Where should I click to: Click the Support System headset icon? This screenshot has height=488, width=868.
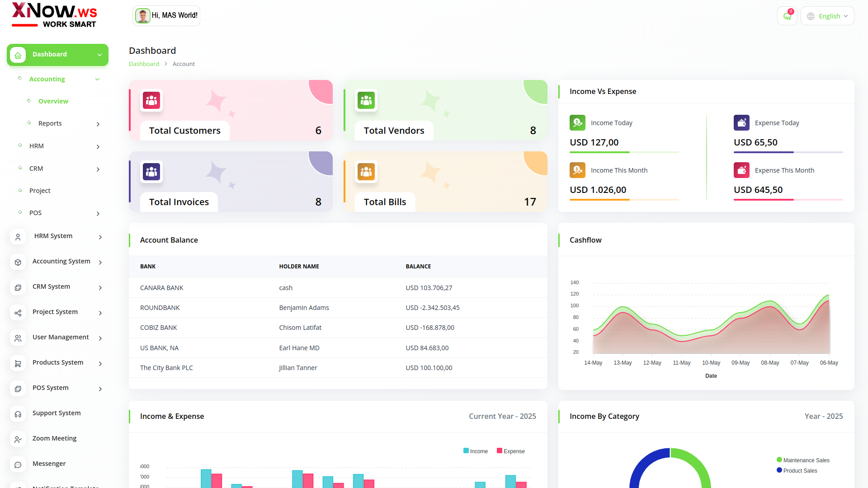click(x=18, y=413)
